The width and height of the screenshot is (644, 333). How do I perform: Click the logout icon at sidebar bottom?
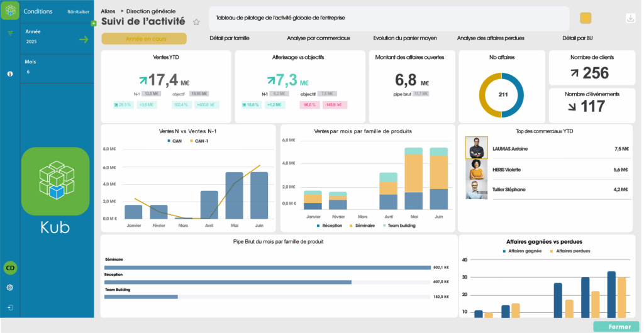10,308
